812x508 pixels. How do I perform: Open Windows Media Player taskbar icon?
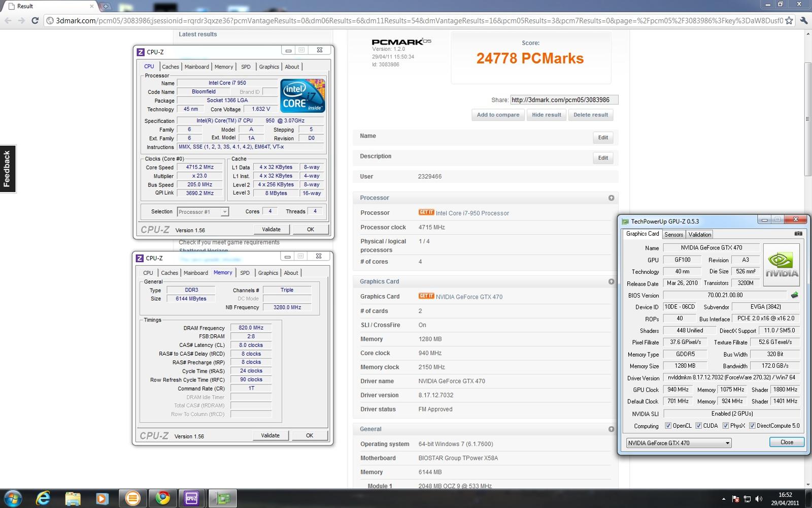(102, 498)
